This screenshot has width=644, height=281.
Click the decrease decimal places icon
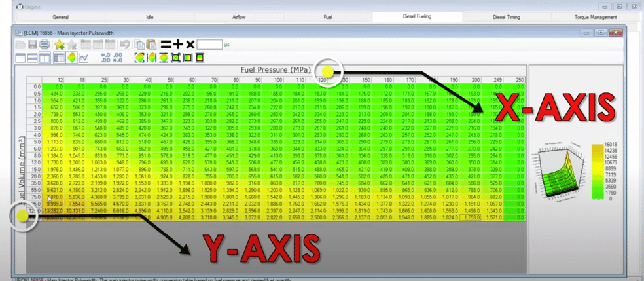pos(117,58)
